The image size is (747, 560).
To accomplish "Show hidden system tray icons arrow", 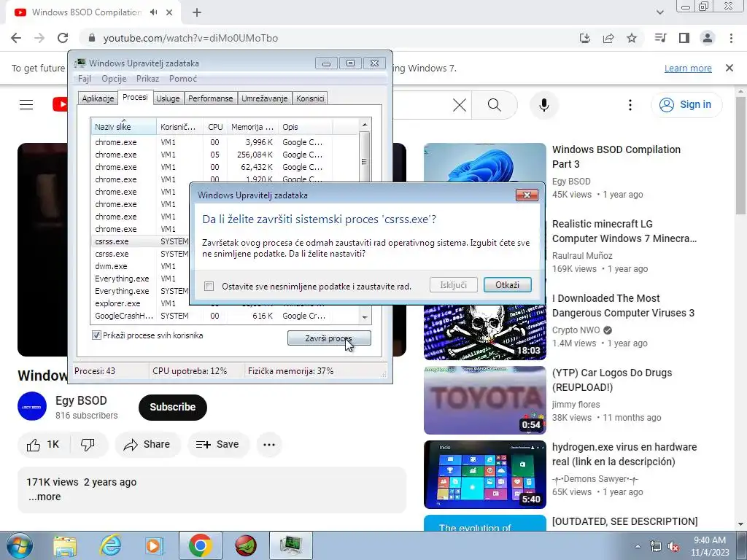I will pos(638,546).
